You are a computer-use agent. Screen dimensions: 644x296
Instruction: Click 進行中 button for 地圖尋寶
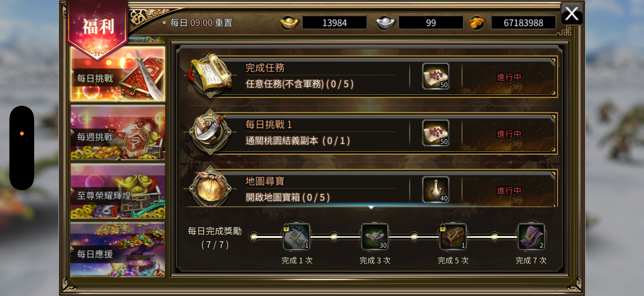[509, 191]
